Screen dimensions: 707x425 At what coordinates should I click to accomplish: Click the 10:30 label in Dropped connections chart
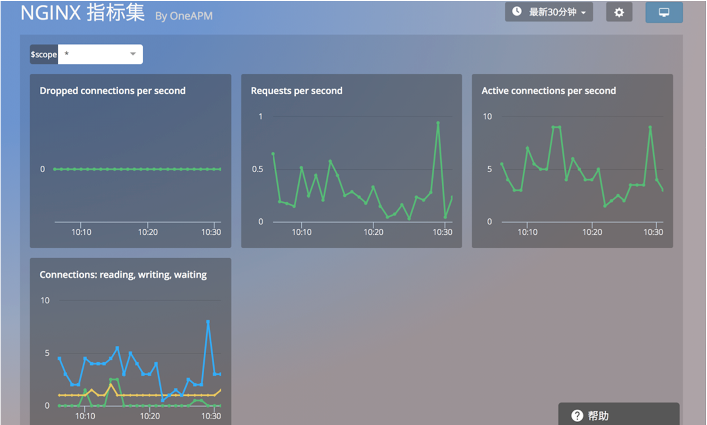[211, 232]
